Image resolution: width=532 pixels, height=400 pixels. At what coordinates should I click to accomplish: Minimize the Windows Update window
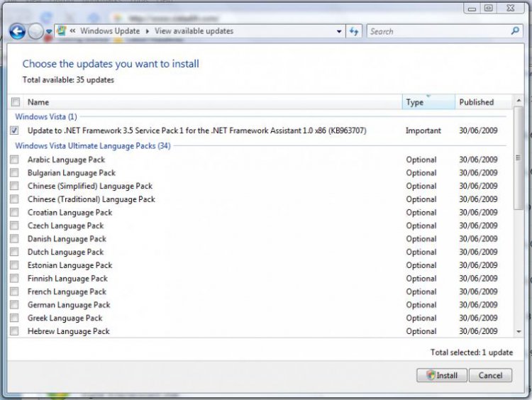[472, 8]
